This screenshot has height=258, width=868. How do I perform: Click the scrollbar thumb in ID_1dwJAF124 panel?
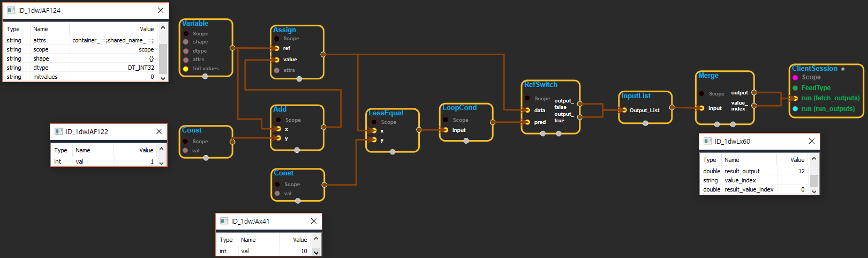point(163,54)
